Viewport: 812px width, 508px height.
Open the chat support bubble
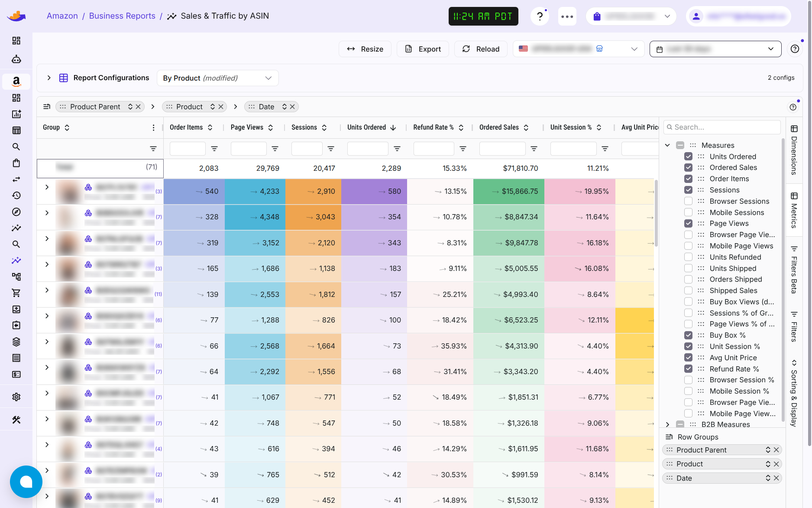point(26,482)
